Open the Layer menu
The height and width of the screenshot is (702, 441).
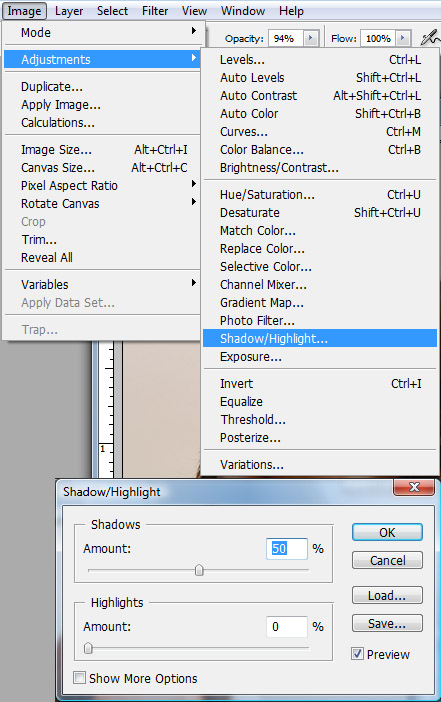[x=69, y=11]
